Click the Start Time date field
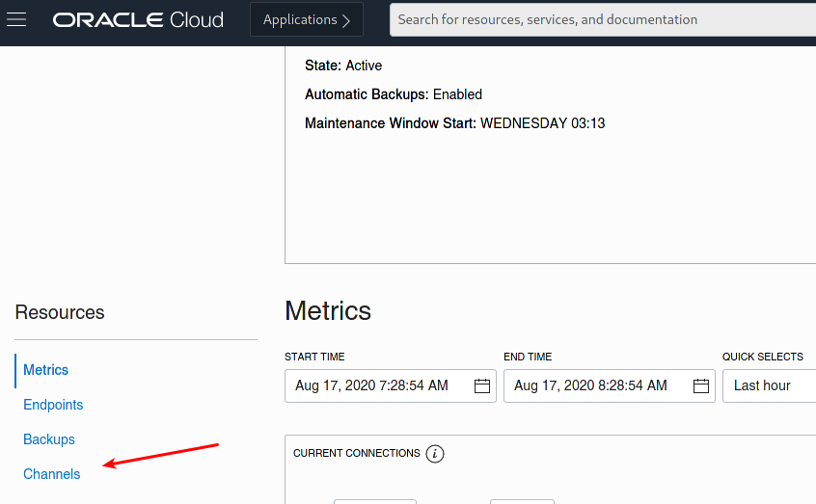816x504 pixels. point(391,385)
